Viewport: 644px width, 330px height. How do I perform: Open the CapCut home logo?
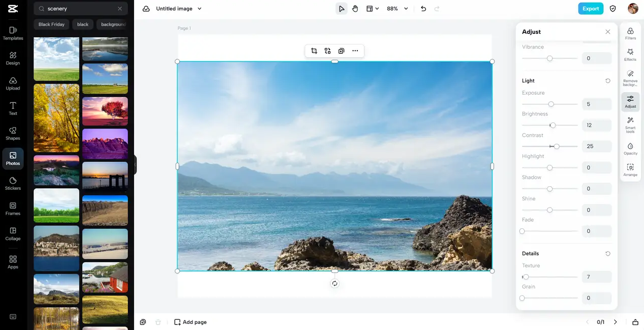13,8
